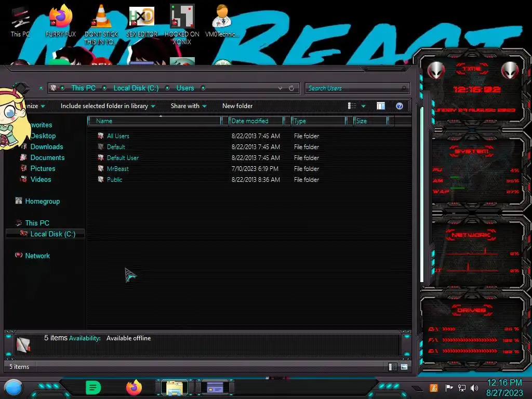Click New folder button
The width and height of the screenshot is (532, 399).
(237, 106)
